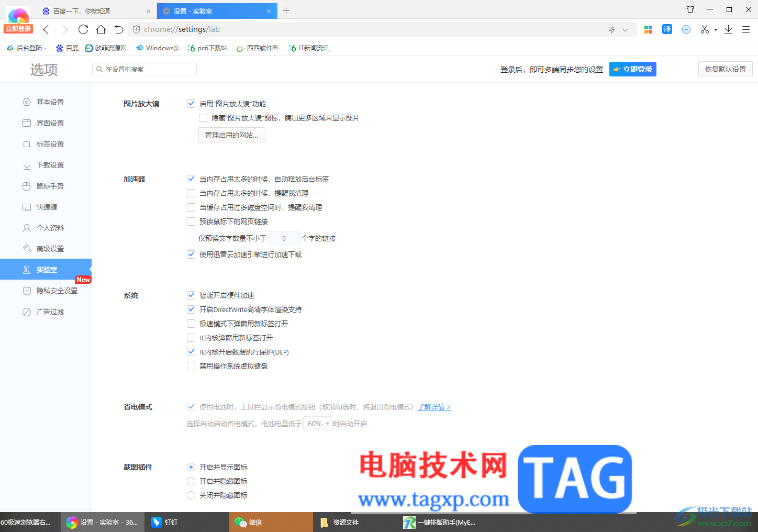Viewport: 758px width, 532px height.
Task: Open the 欧菲资源网 bookmark
Action: click(106, 48)
